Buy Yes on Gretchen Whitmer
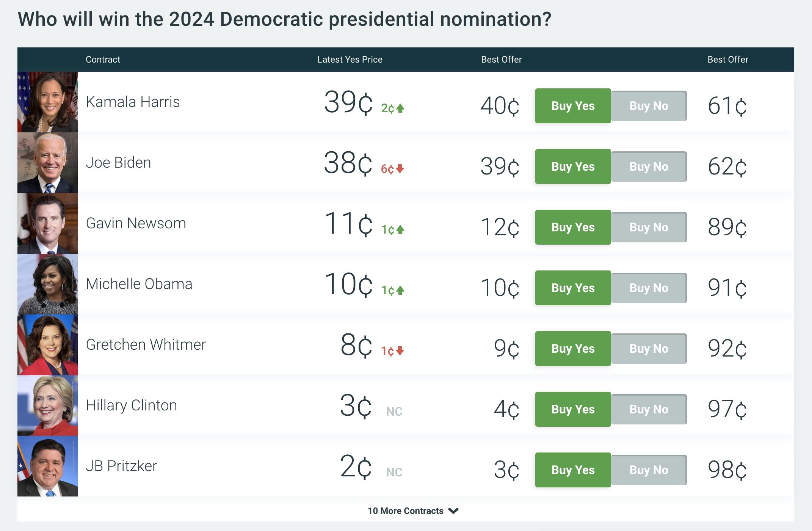Screen dimensions: 812x531 573,349
